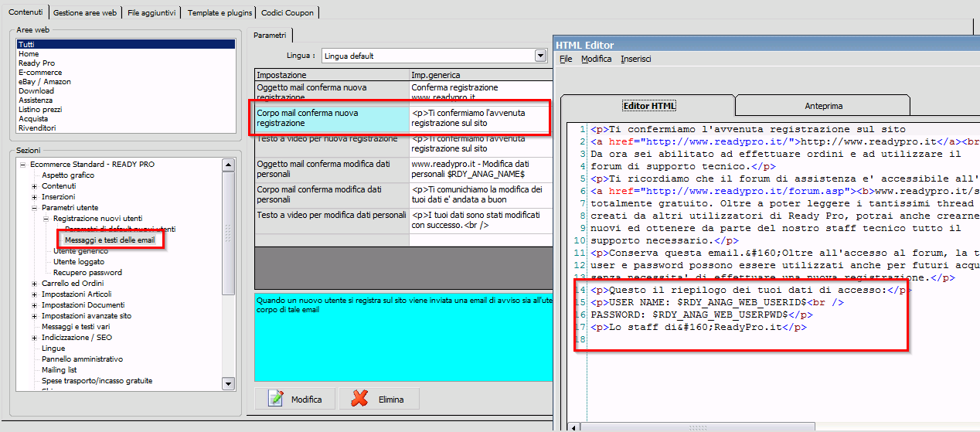Collapse the Parametri utente tree node
This screenshot has width=980, height=432.
(34, 208)
